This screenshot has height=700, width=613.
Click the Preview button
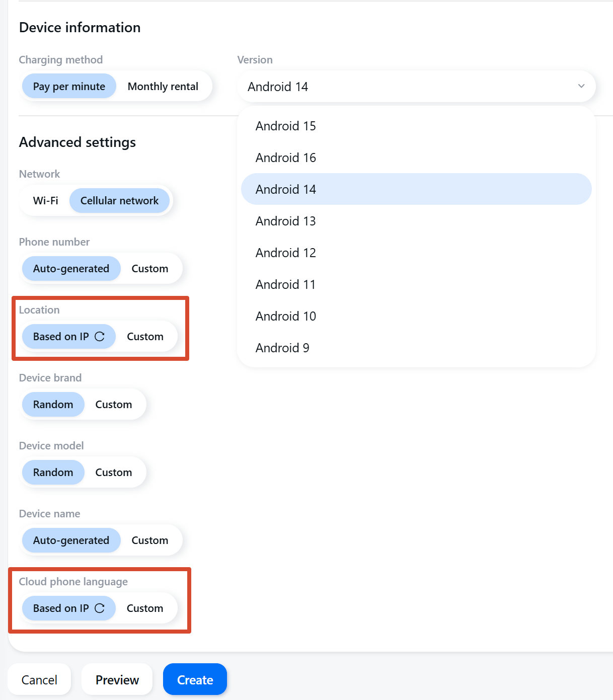coord(117,680)
